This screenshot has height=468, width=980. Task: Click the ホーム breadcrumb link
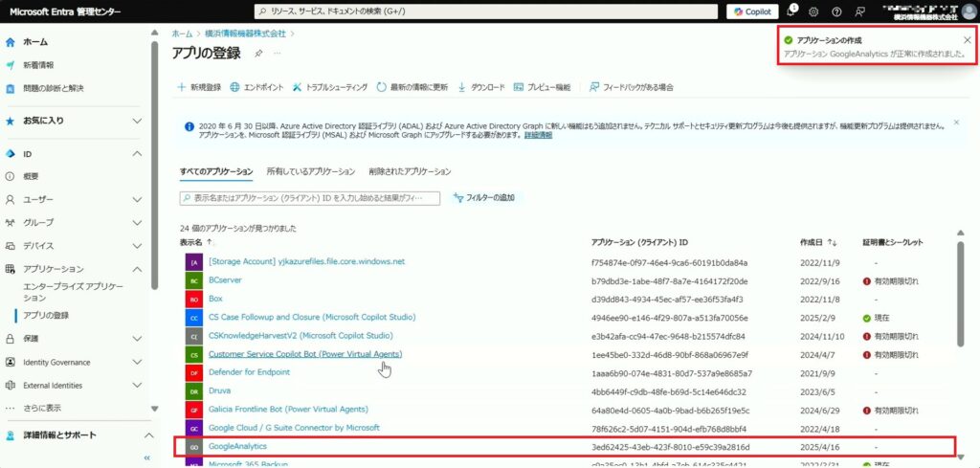pyautogui.click(x=182, y=33)
